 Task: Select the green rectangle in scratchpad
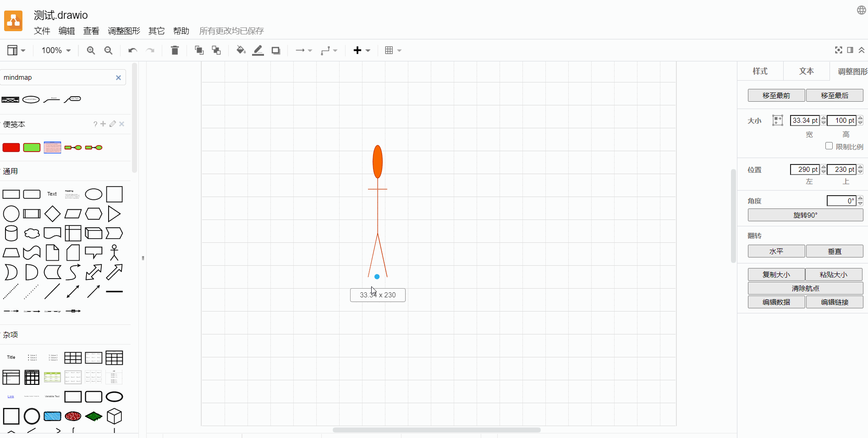point(32,148)
